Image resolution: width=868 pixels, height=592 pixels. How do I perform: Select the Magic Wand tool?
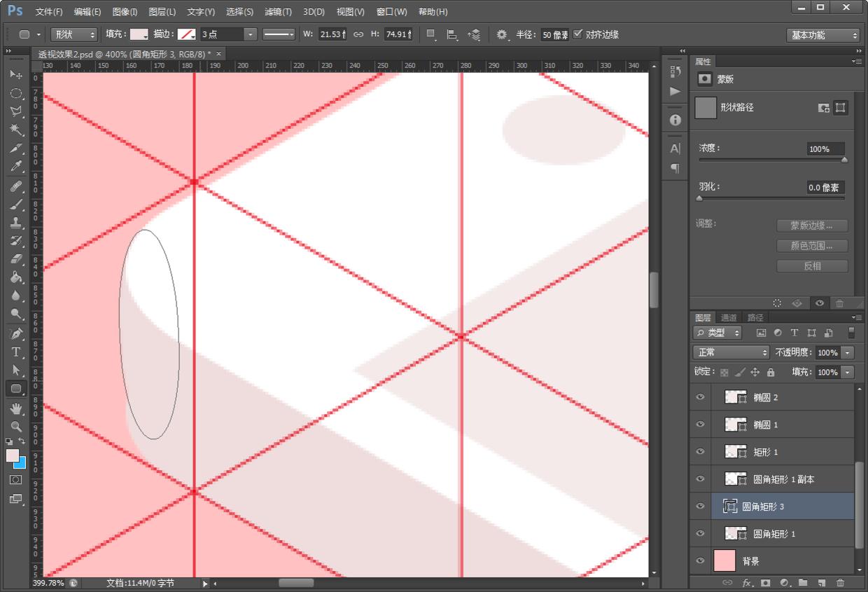[x=16, y=130]
